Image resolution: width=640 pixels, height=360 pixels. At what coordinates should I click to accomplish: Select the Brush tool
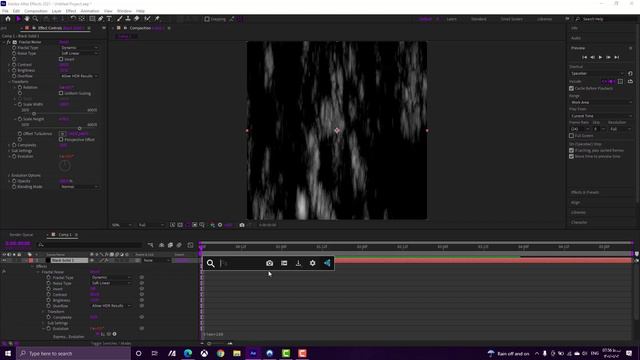120,19
